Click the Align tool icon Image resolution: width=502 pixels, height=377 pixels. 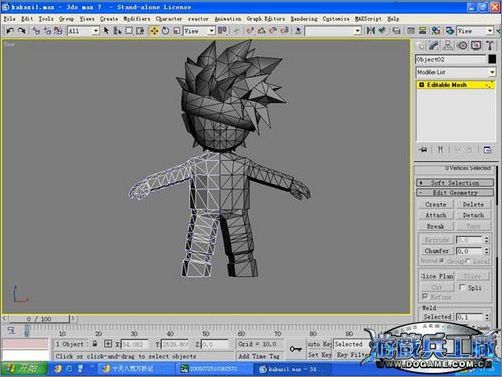click(x=382, y=31)
